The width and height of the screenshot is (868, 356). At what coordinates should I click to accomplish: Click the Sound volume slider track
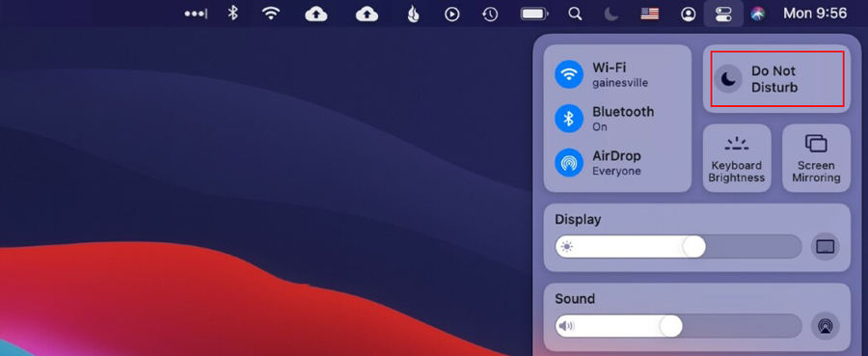tap(678, 325)
